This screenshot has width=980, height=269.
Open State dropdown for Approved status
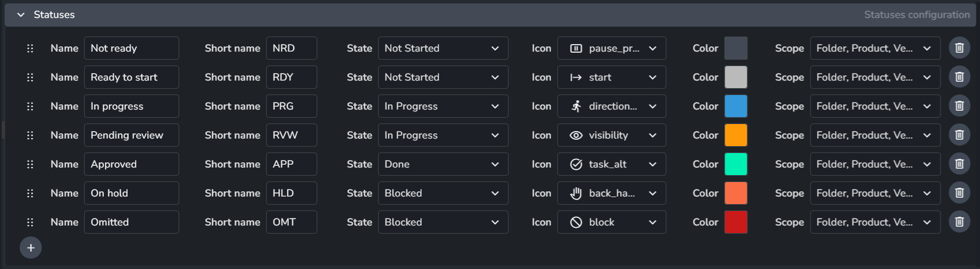[x=442, y=164]
